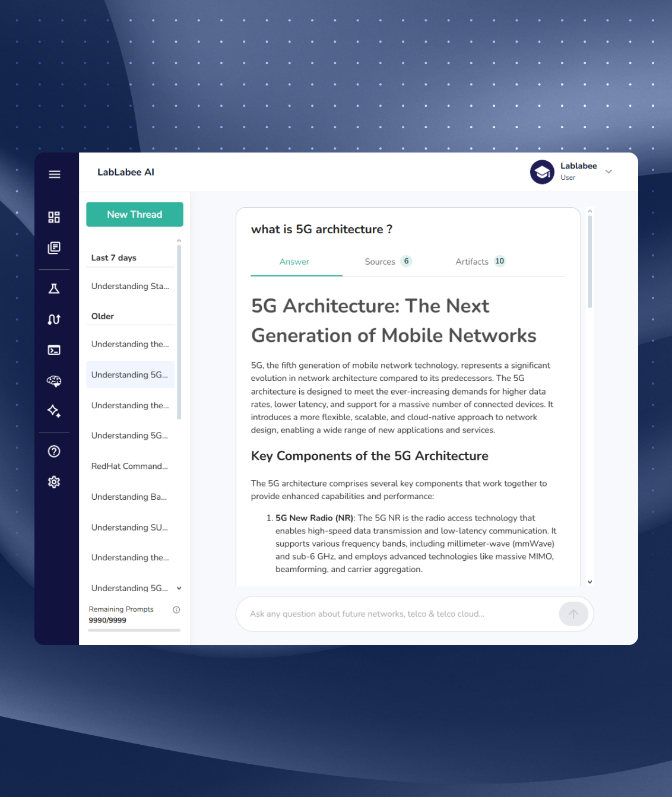Switch to the Artifacts tab
This screenshot has width=672, height=797.
480,262
